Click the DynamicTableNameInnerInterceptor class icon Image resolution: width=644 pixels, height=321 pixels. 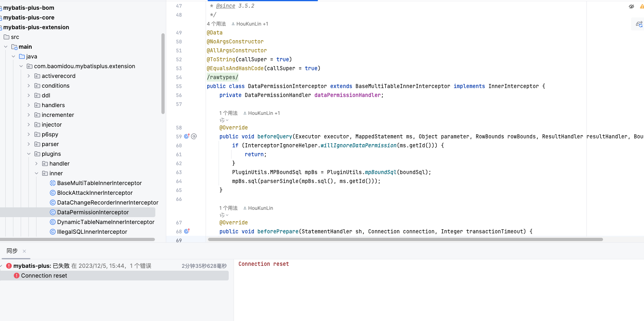click(x=53, y=222)
